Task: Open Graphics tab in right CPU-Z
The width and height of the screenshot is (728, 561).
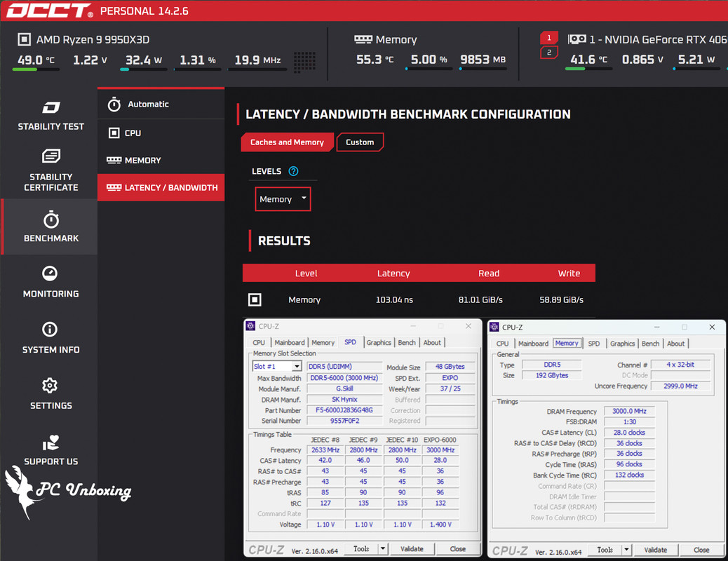Action: tap(622, 343)
